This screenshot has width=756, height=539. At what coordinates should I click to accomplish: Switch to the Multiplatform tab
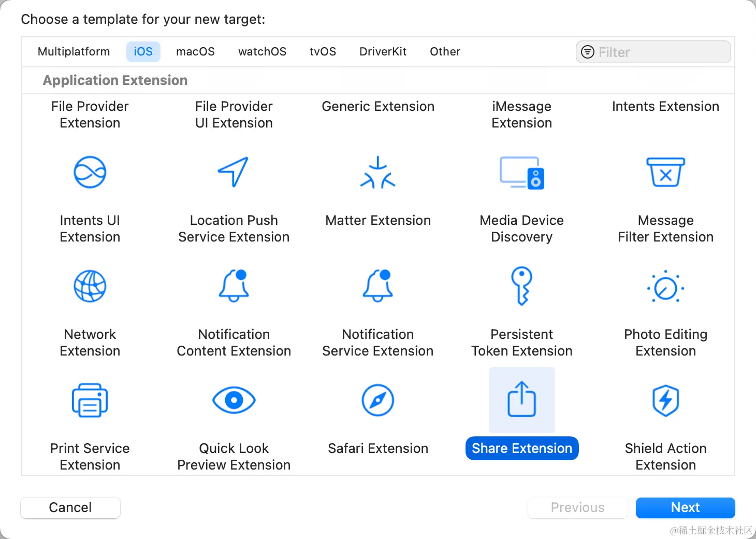(x=74, y=52)
